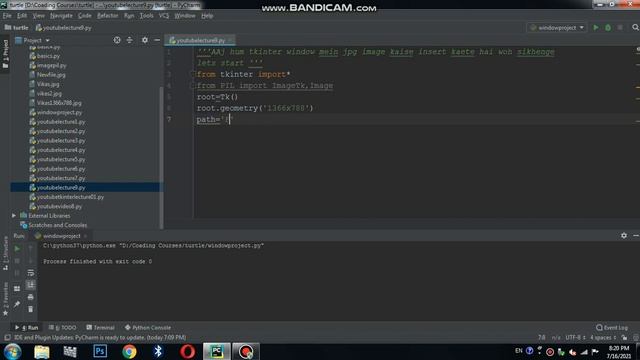Open the Code menu
The image size is (640, 360).
(x=84, y=16)
